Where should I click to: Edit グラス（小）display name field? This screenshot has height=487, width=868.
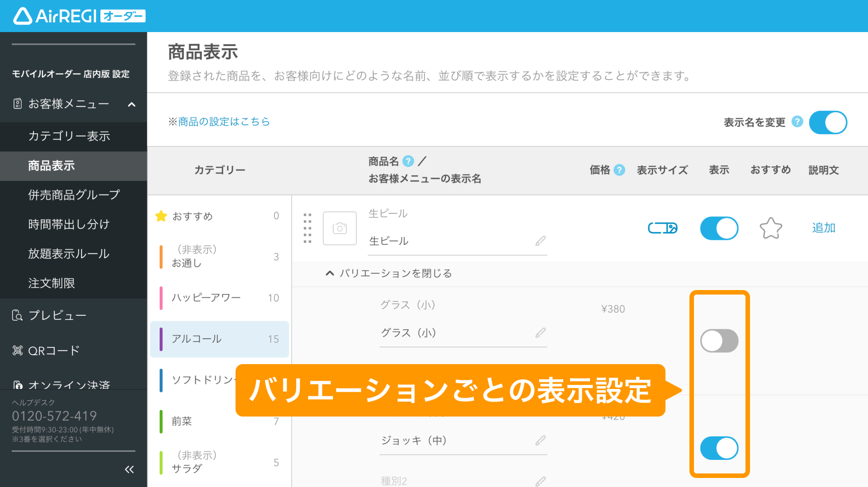[x=463, y=333]
